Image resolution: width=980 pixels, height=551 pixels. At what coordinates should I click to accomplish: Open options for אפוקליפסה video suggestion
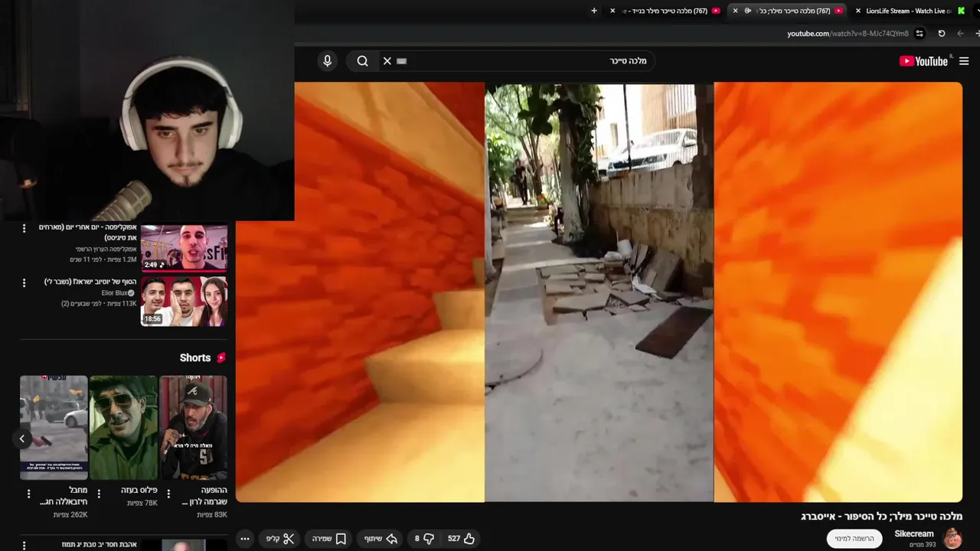click(x=24, y=228)
